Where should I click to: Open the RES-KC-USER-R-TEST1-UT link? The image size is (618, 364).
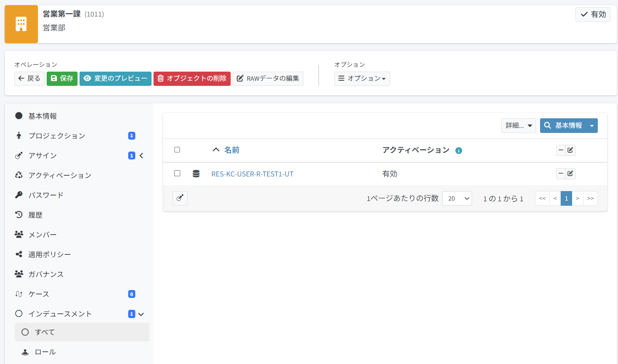click(x=252, y=174)
